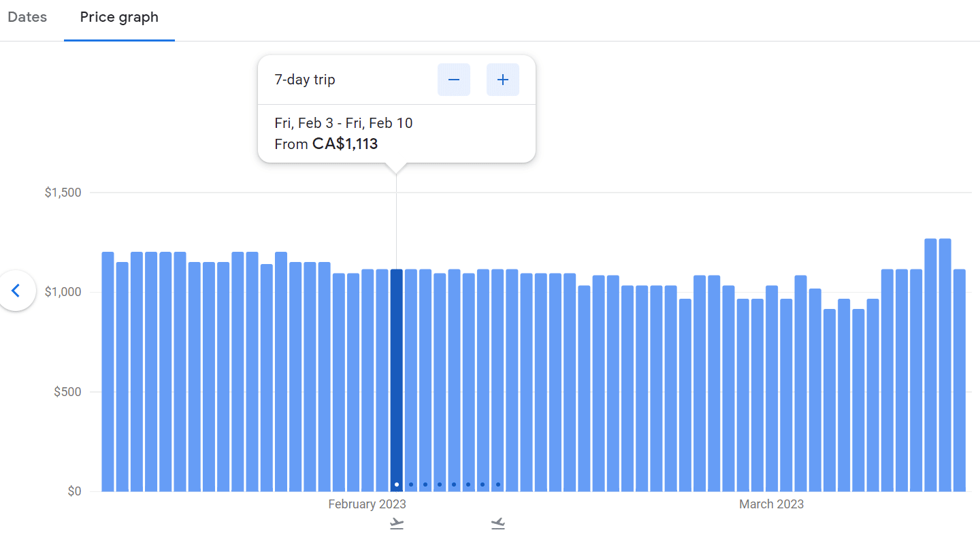
Task: Click the departure plane icon below the graph
Action: tap(397, 523)
